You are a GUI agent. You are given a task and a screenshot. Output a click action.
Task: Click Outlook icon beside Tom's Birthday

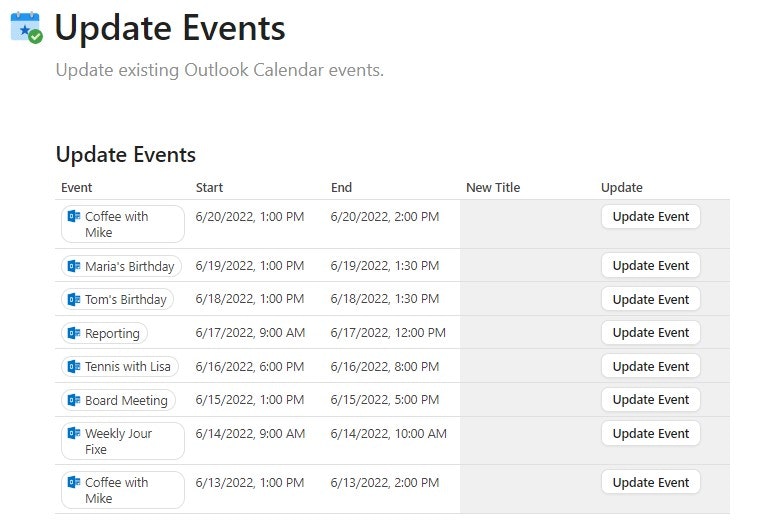[x=74, y=299]
